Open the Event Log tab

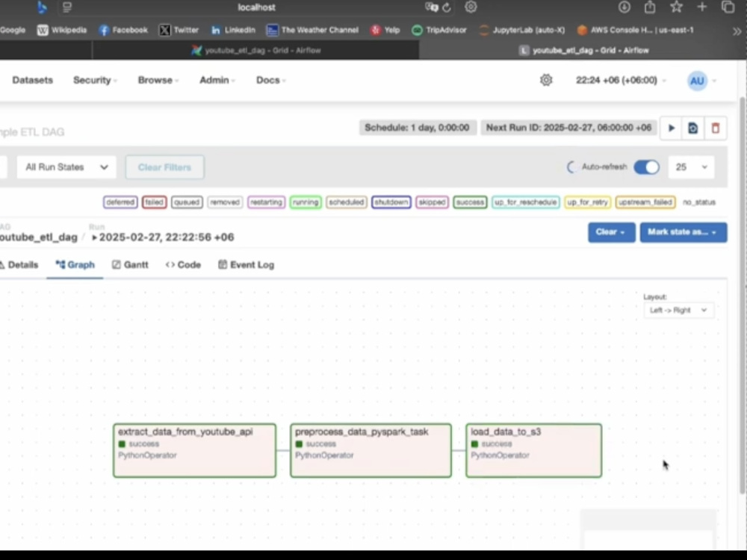(247, 265)
